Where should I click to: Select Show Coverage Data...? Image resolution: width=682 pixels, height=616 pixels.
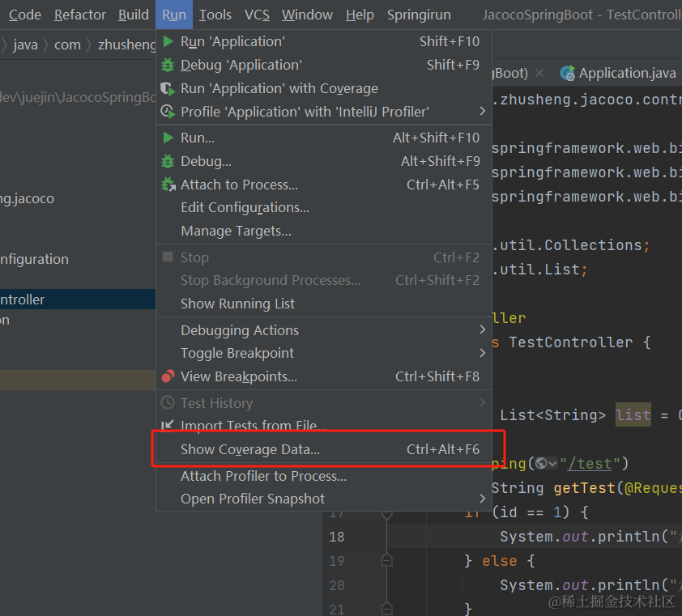pos(324,449)
